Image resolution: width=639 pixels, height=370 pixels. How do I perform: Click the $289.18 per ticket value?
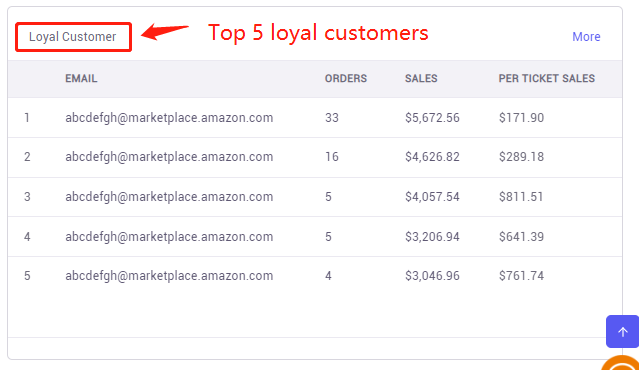coord(521,157)
